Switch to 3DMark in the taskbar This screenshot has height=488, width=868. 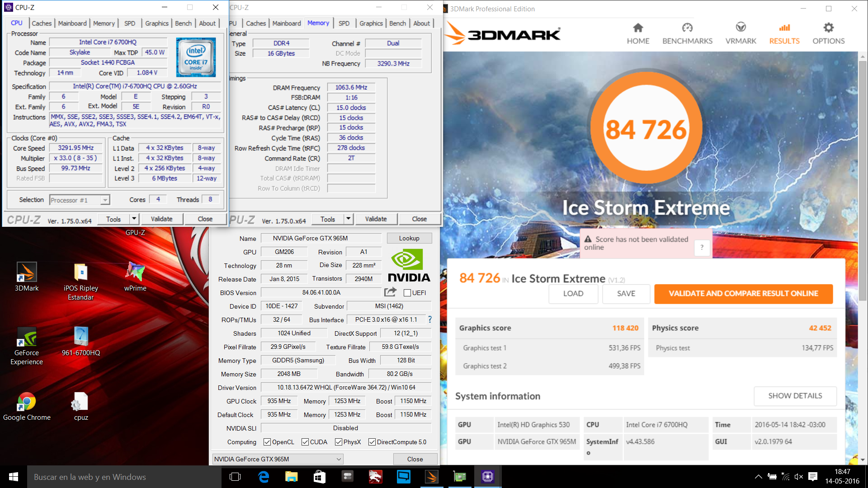pos(432,477)
